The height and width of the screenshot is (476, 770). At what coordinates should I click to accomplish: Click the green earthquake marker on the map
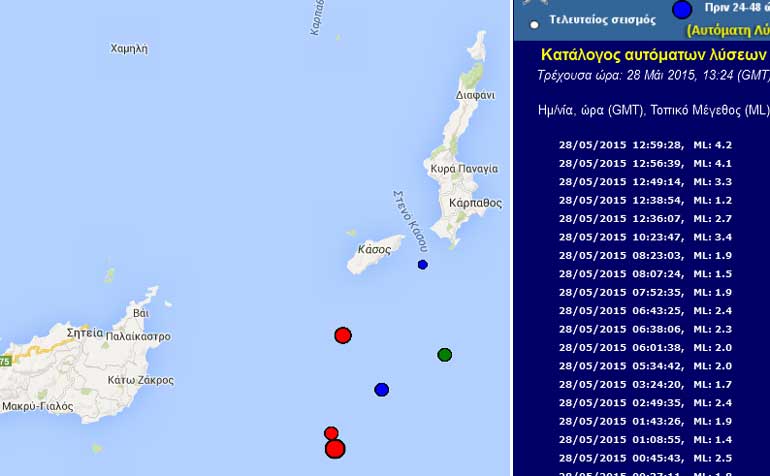click(445, 355)
